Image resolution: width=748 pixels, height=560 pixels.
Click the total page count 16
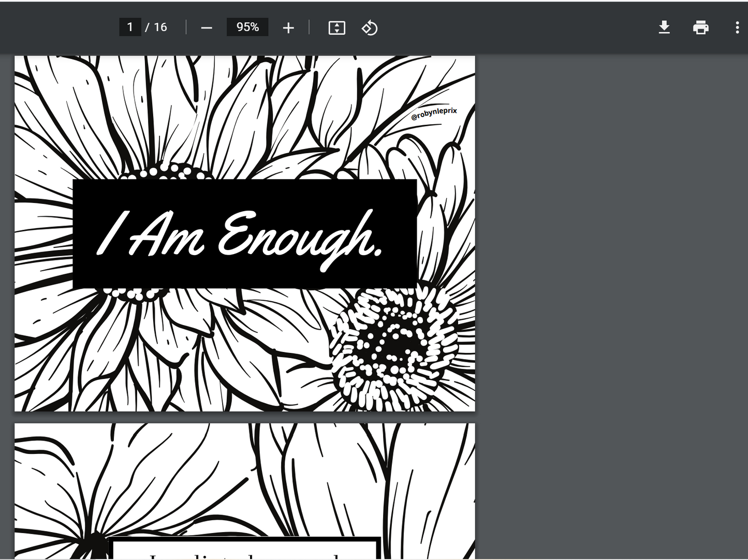[160, 27]
